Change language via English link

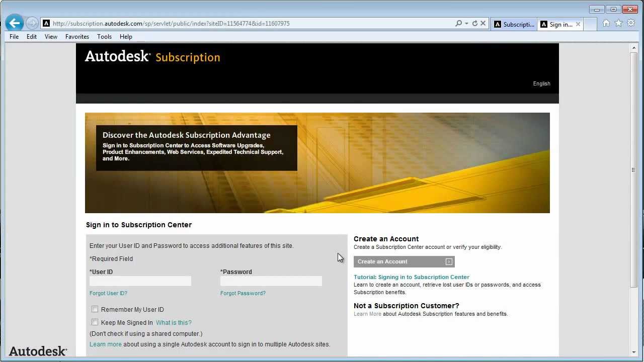(x=541, y=83)
